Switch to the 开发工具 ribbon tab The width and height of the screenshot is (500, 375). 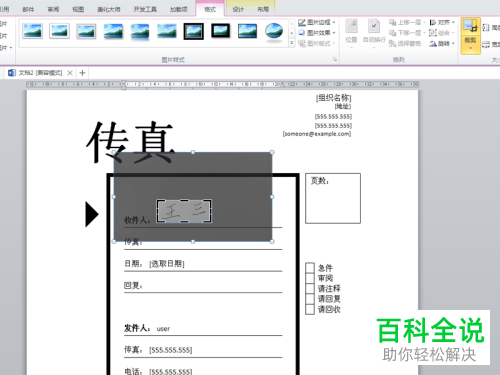pos(145,9)
